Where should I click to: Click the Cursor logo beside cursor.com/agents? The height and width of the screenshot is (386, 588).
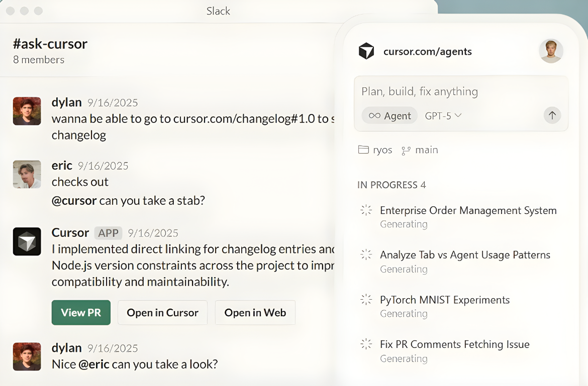[x=366, y=51]
